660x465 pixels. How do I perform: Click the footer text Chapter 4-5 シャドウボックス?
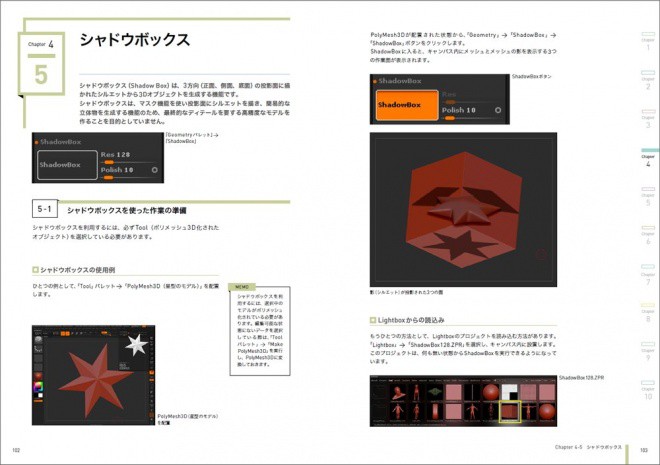(588, 447)
